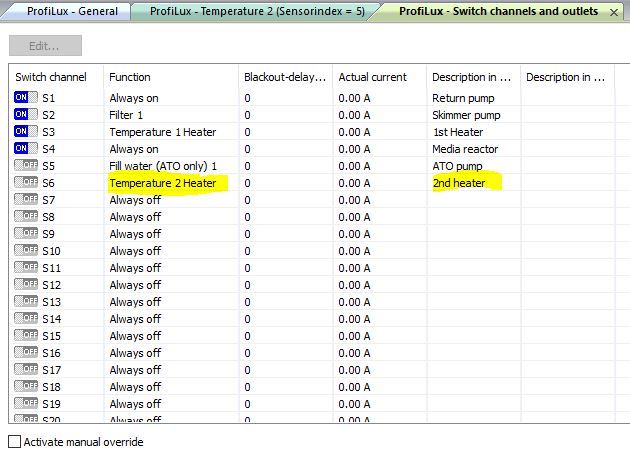Image resolution: width=630 pixels, height=460 pixels.
Task: Toggle the OFF switch for S10
Action: coord(26,250)
